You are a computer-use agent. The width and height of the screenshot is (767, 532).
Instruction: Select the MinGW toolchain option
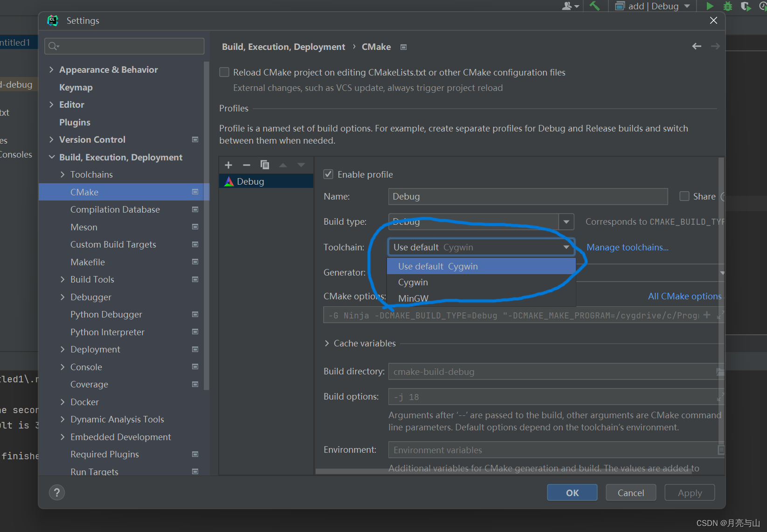481,298
